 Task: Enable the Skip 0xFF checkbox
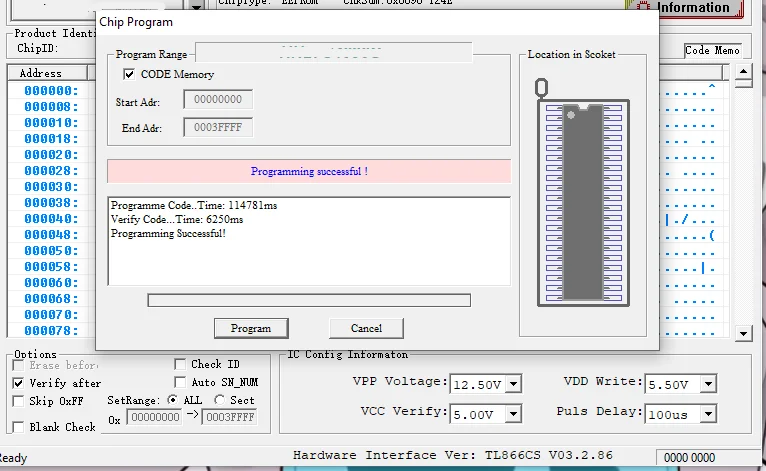(x=18, y=401)
